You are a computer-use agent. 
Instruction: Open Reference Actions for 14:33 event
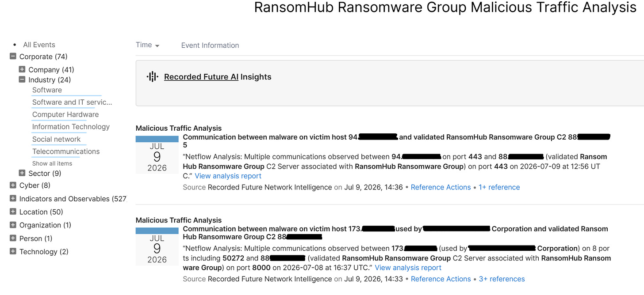click(x=441, y=279)
